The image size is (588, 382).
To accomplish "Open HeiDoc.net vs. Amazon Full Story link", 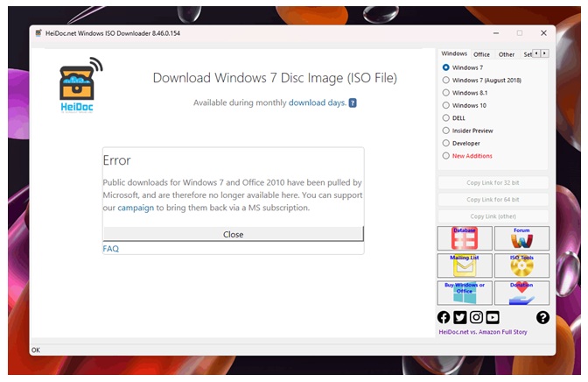I will [x=483, y=332].
